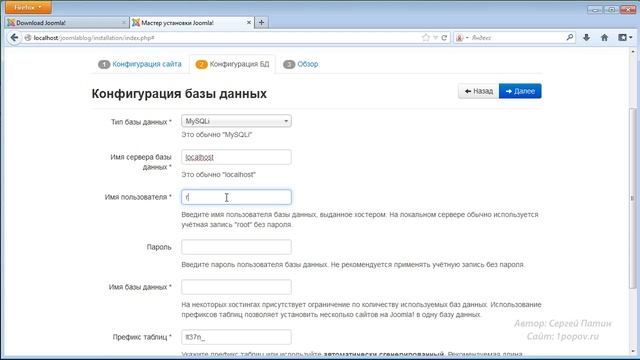
Task: Switch to the Download Joomla! tab
Action: click(67, 23)
